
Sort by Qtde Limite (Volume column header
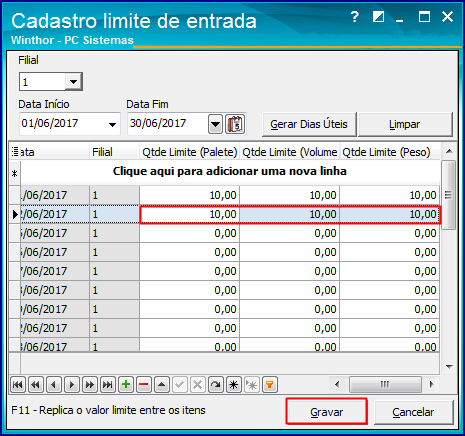[290, 152]
